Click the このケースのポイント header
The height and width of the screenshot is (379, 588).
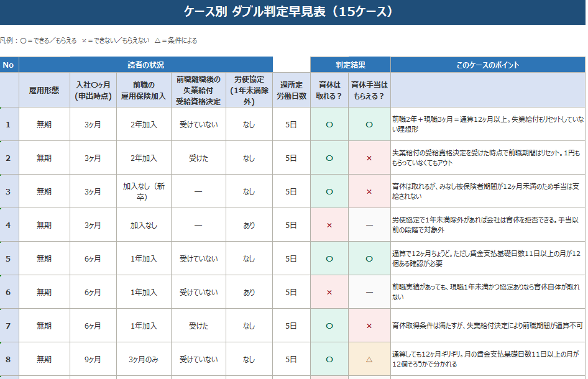coord(487,65)
